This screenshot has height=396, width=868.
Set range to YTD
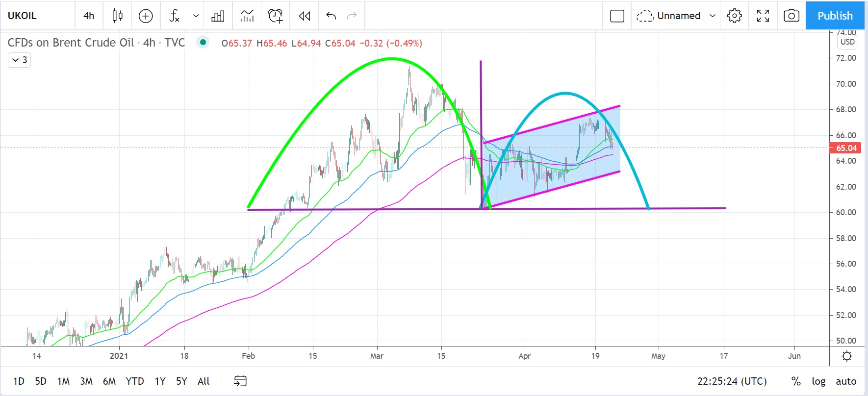point(135,381)
